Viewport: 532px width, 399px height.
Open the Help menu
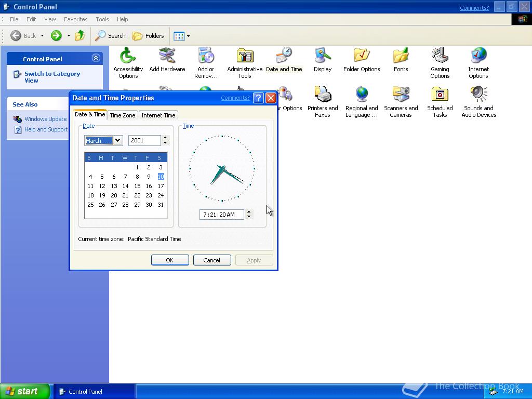pyautogui.click(x=123, y=19)
